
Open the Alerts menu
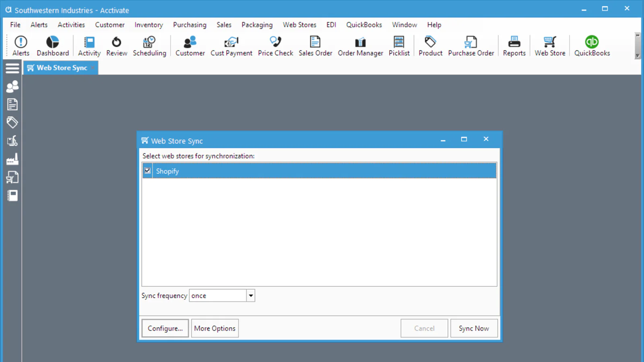(39, 25)
